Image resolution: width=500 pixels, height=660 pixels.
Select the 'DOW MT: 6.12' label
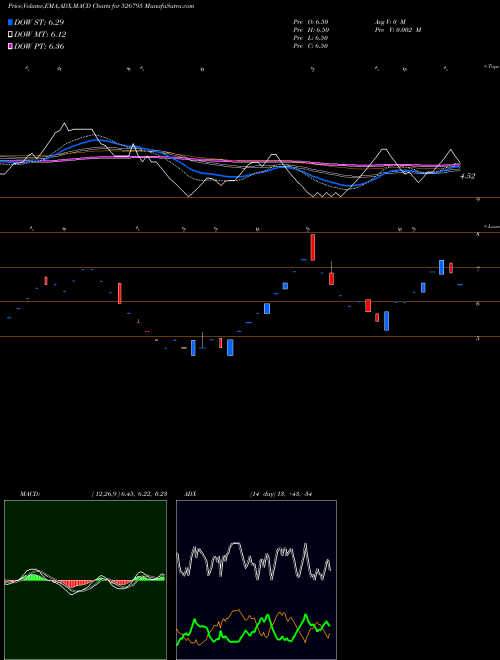click(40, 35)
